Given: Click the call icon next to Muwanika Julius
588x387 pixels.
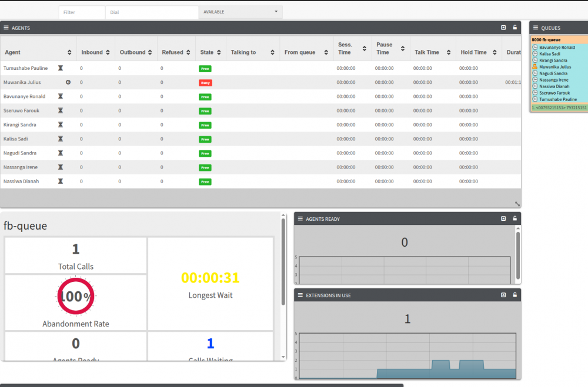Looking at the screenshot, I should coord(68,82).
